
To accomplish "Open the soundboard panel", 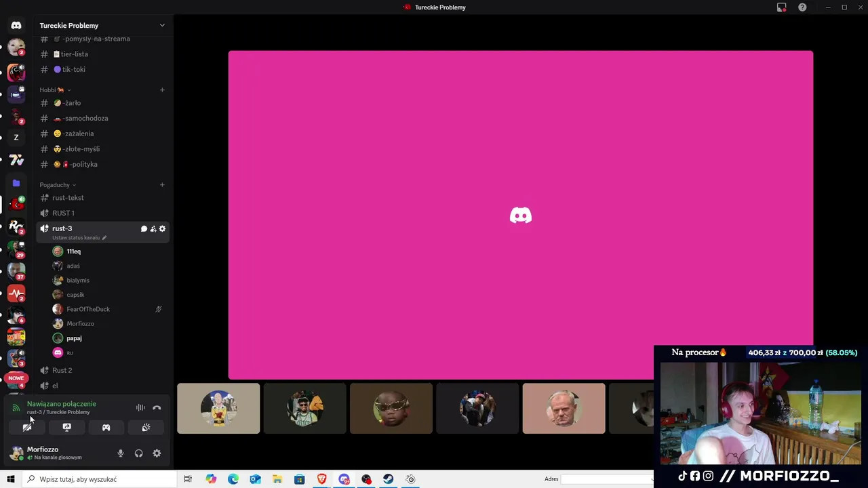I will pyautogui.click(x=146, y=428).
